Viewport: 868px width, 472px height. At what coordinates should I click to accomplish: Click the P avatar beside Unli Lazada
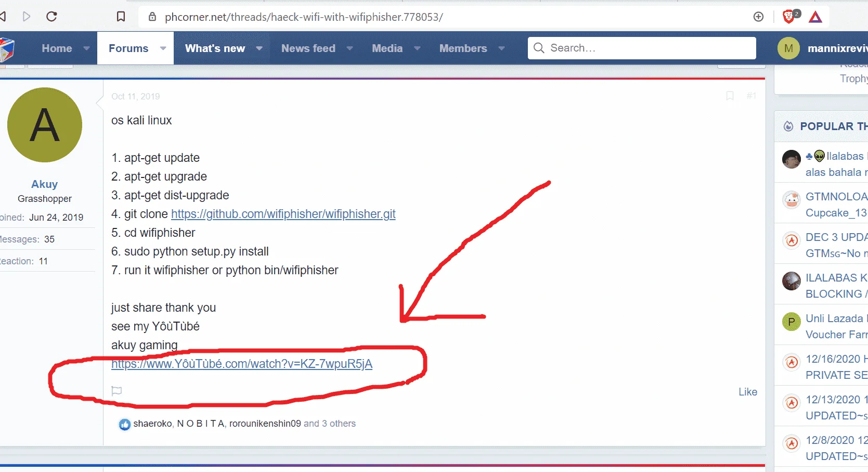point(792,322)
